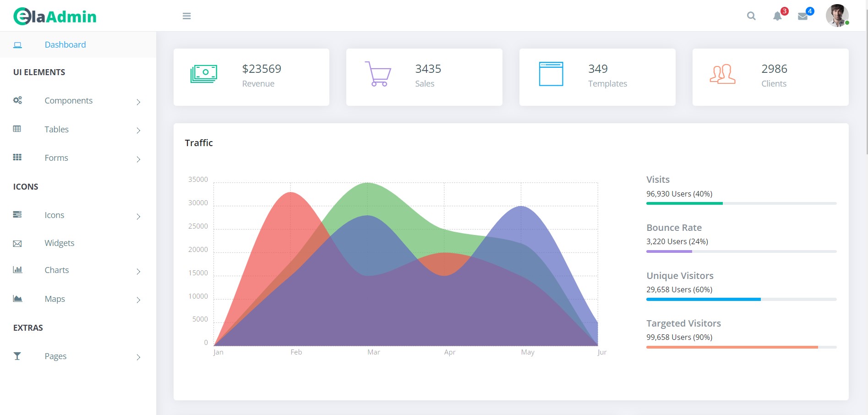868x415 pixels.
Task: Expand the Tables submenu chevron
Action: click(x=138, y=131)
